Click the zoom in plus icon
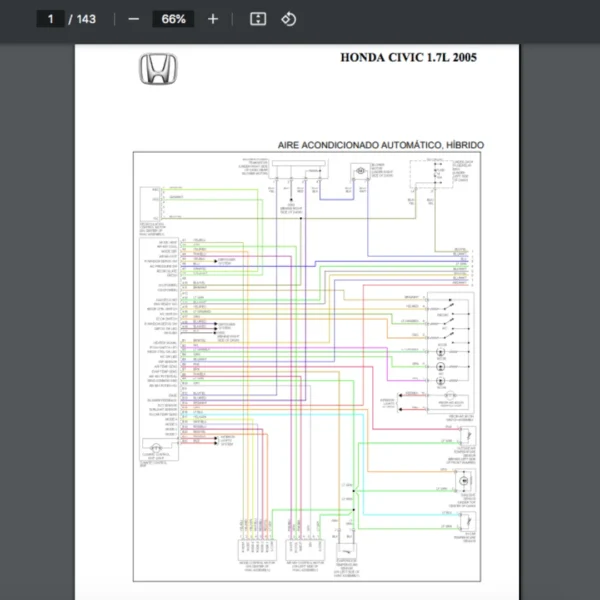The height and width of the screenshot is (600, 600). pyautogui.click(x=212, y=19)
